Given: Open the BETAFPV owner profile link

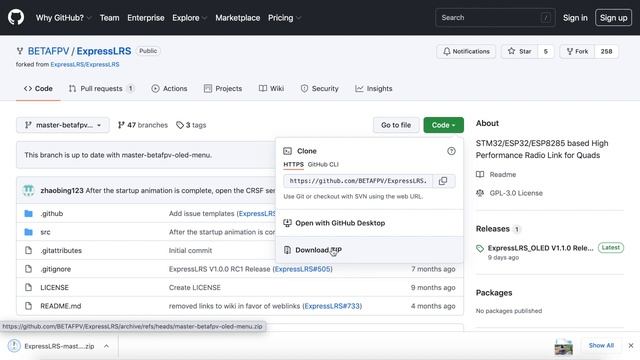Looking at the screenshot, I should 49,51.
